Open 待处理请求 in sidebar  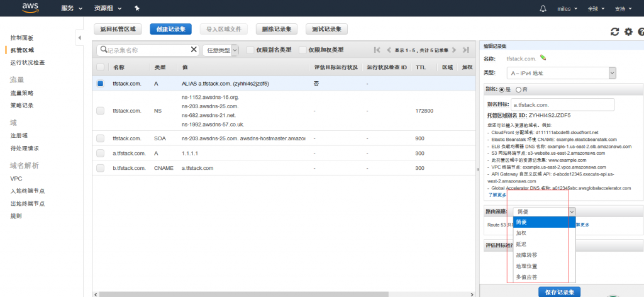25,148
